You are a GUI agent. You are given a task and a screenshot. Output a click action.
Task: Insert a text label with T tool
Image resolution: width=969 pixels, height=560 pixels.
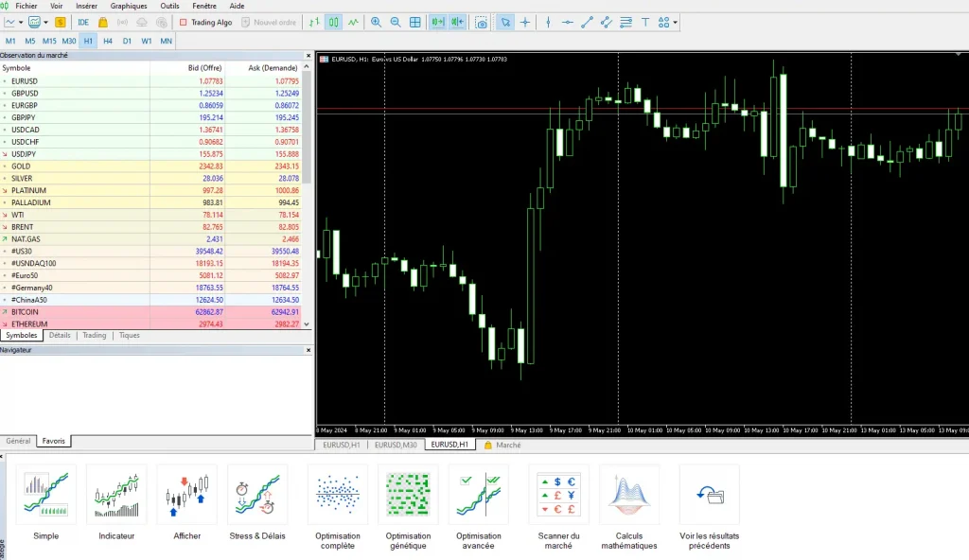pos(645,23)
